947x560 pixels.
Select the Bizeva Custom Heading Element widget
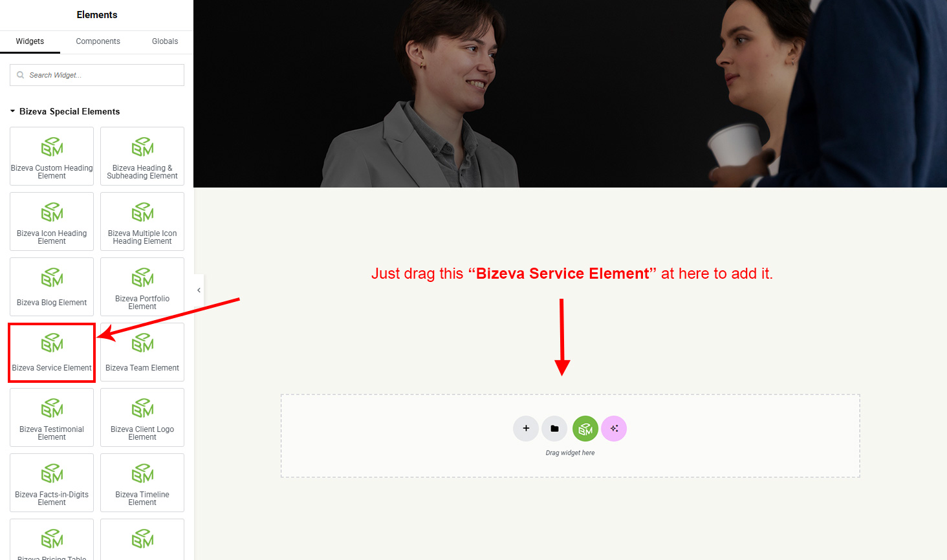click(52, 156)
